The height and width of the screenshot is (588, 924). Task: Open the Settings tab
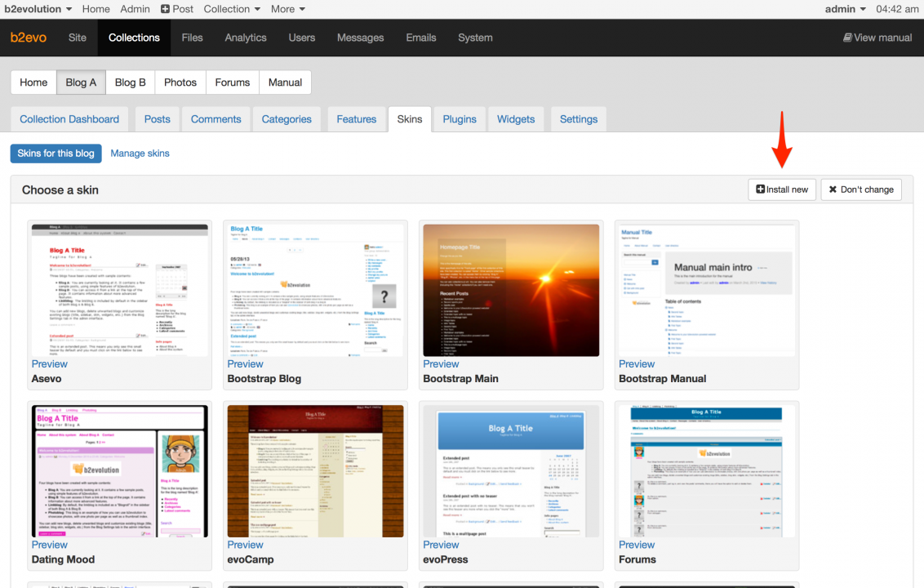click(579, 119)
